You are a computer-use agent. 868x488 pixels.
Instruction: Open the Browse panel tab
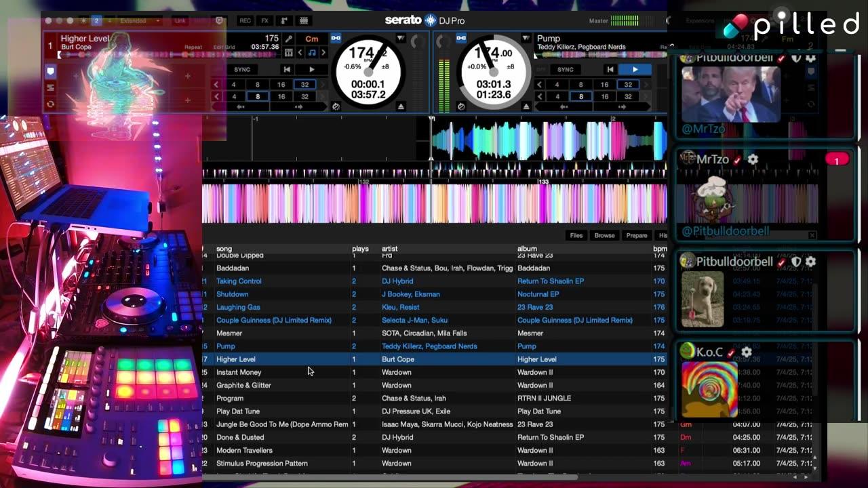tap(604, 235)
